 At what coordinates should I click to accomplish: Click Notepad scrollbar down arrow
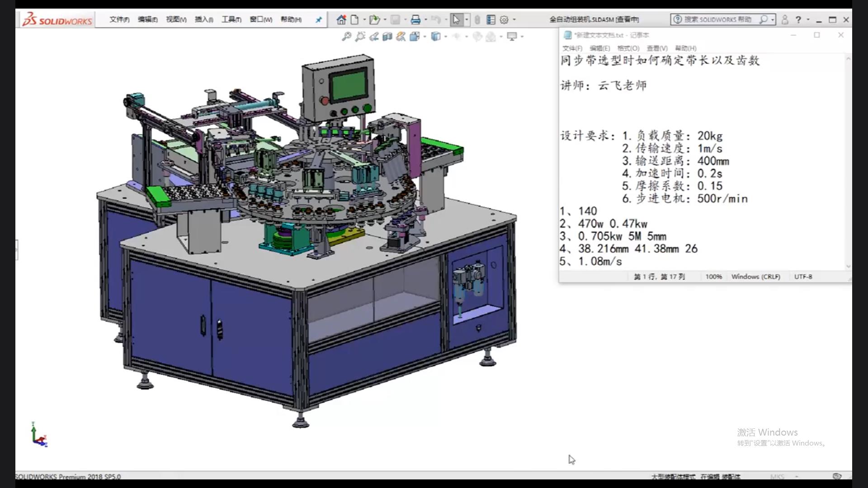[848, 266]
